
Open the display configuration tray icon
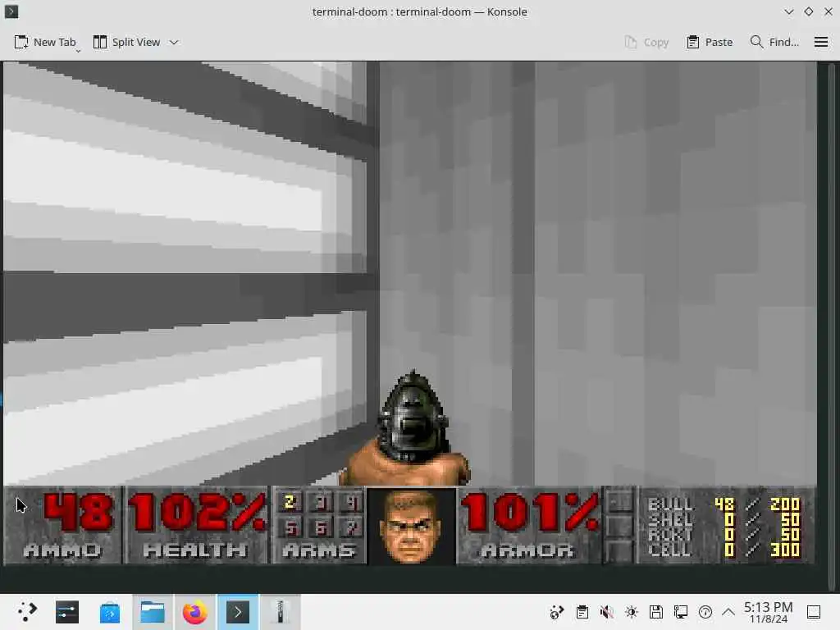[681, 612]
